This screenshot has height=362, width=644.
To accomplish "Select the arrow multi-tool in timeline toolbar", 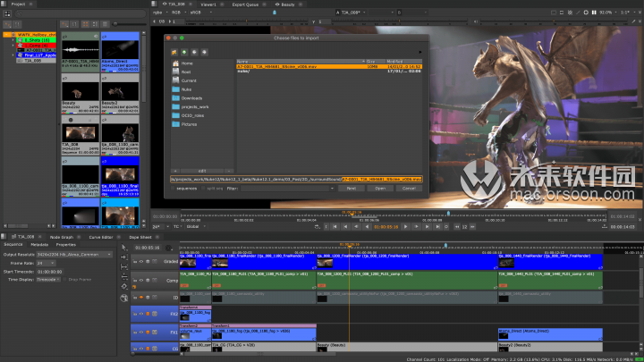I will 124,248.
